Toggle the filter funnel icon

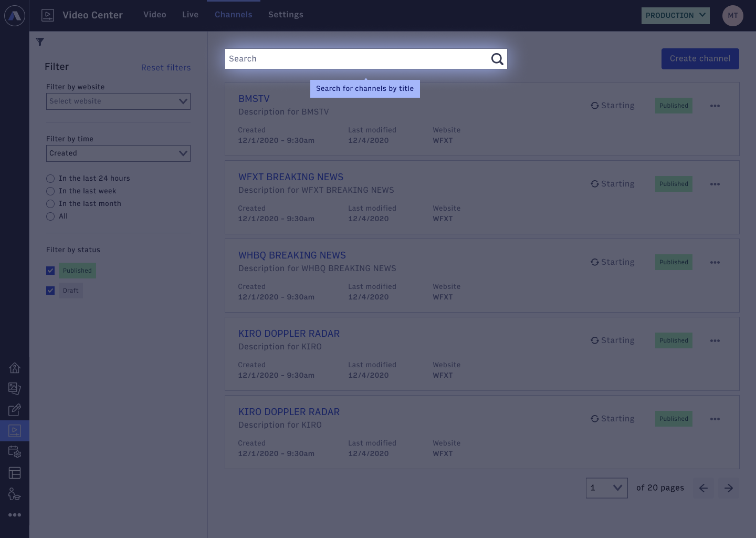pyautogui.click(x=40, y=42)
